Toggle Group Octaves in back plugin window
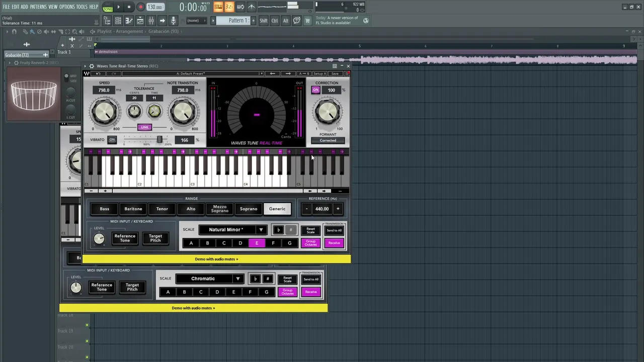Screen dimensions: 644x362 pyautogui.click(x=287, y=292)
